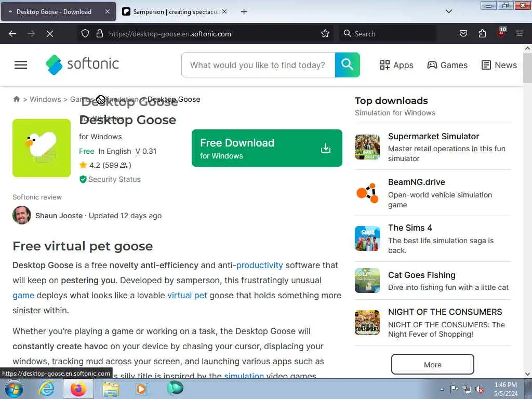
Task: Click the 4.2 star rating
Action: click(x=105, y=165)
